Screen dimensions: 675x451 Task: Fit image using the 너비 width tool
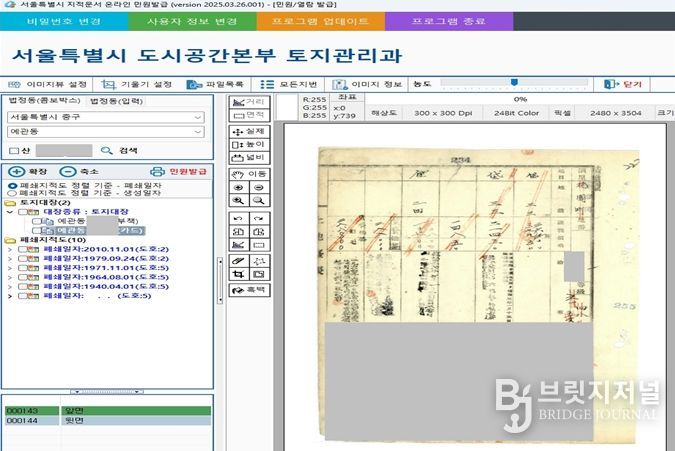point(249,158)
